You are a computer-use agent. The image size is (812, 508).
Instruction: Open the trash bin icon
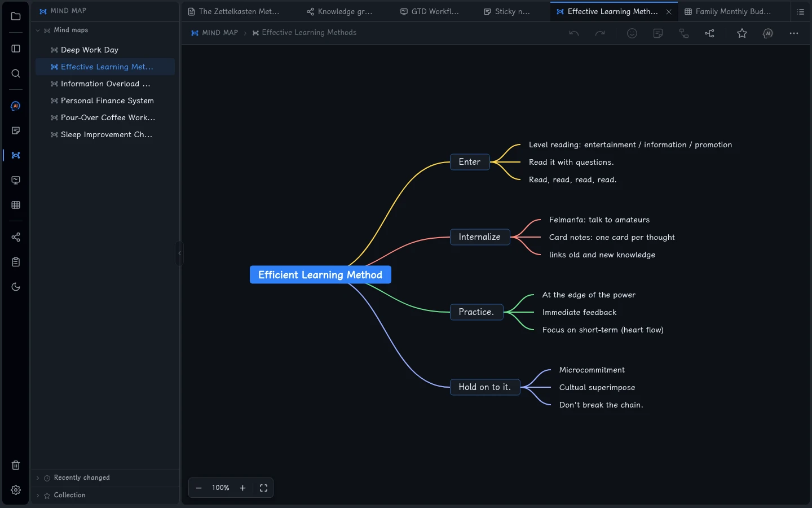coord(16,465)
